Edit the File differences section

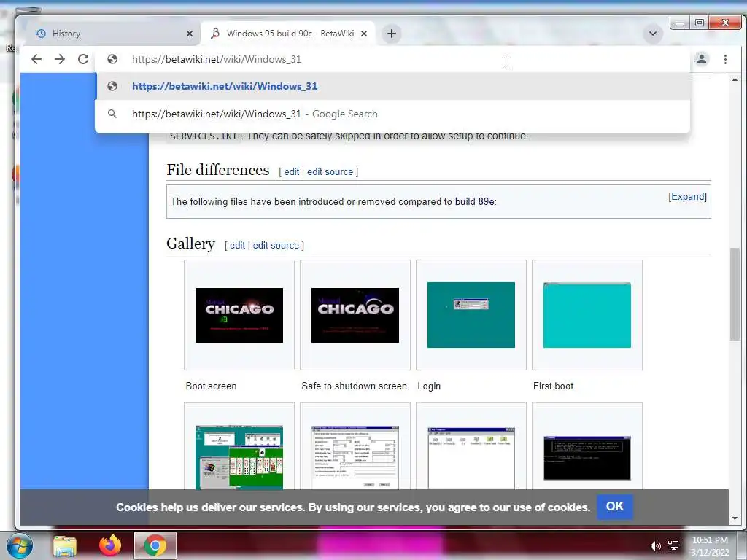[x=292, y=172]
